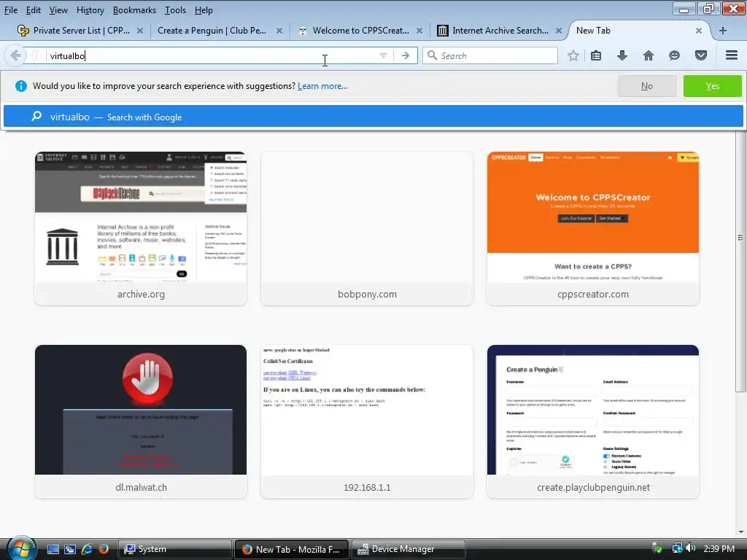The width and height of the screenshot is (747, 560).
Task: Go to Home page icon
Action: coord(648,55)
